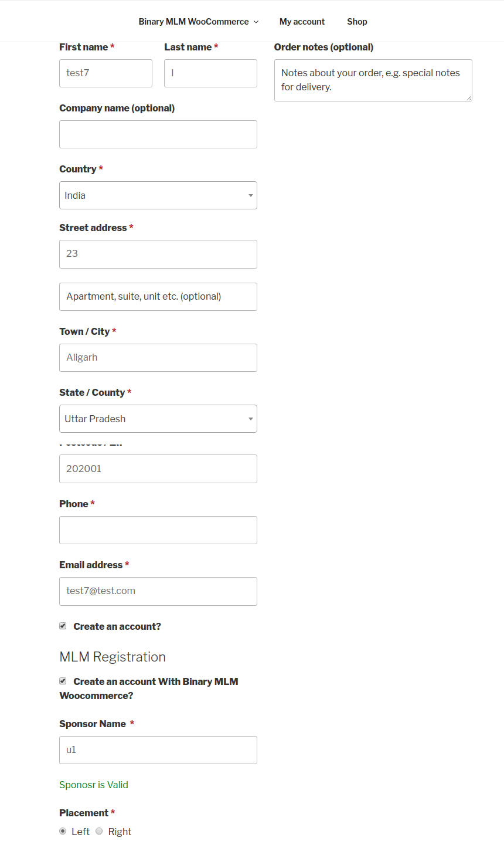Open Binary MLM WooCommerce menu
Screen dimensions: 504x865
[x=194, y=22]
